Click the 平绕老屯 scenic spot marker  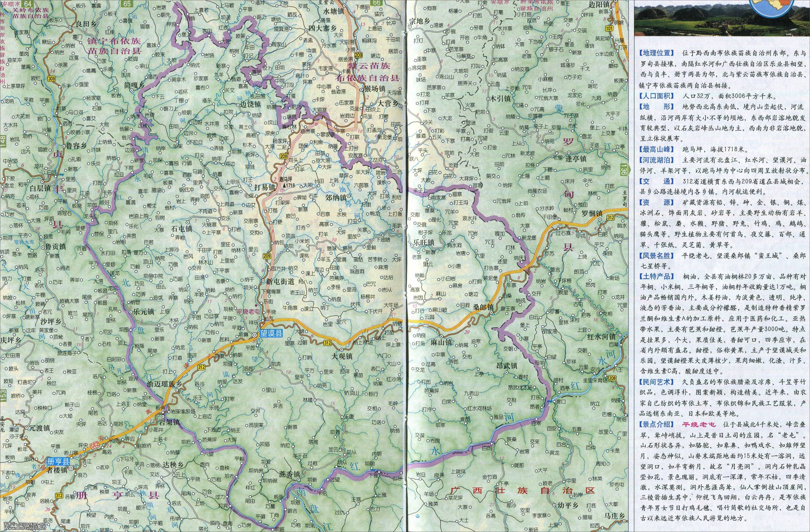(x=257, y=305)
